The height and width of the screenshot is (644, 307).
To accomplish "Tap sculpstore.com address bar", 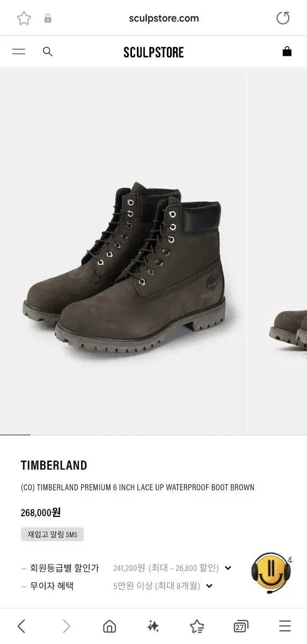I will [x=164, y=18].
